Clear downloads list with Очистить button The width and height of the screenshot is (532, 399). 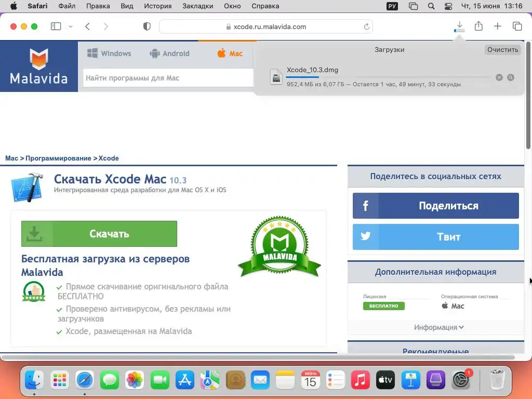[502, 49]
